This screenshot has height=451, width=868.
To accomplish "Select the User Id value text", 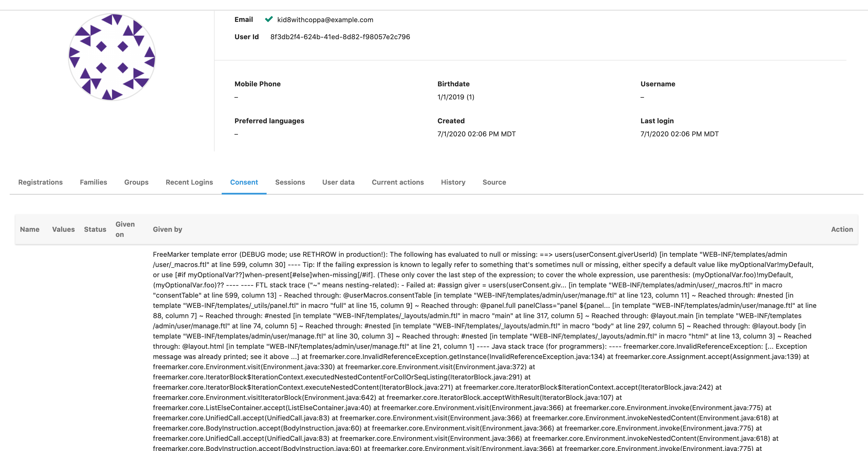I will coord(340,37).
